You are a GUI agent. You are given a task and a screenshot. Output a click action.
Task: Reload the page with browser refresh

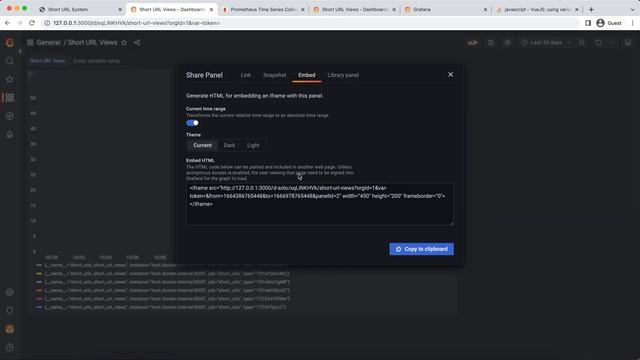point(32,23)
